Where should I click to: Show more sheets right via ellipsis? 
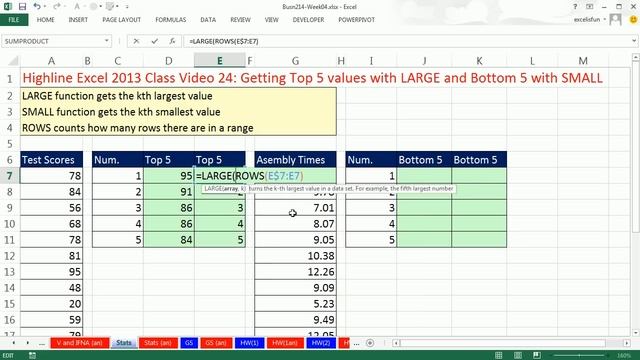(x=356, y=343)
